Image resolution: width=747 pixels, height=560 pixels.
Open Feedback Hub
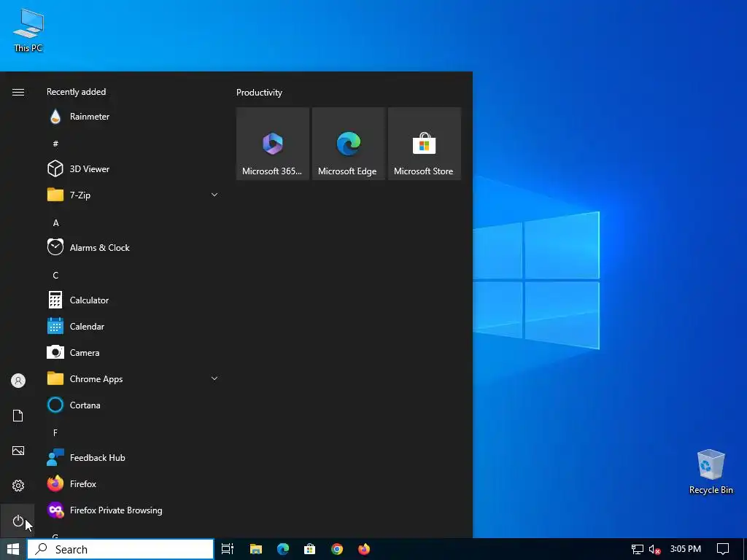[x=133, y=458]
